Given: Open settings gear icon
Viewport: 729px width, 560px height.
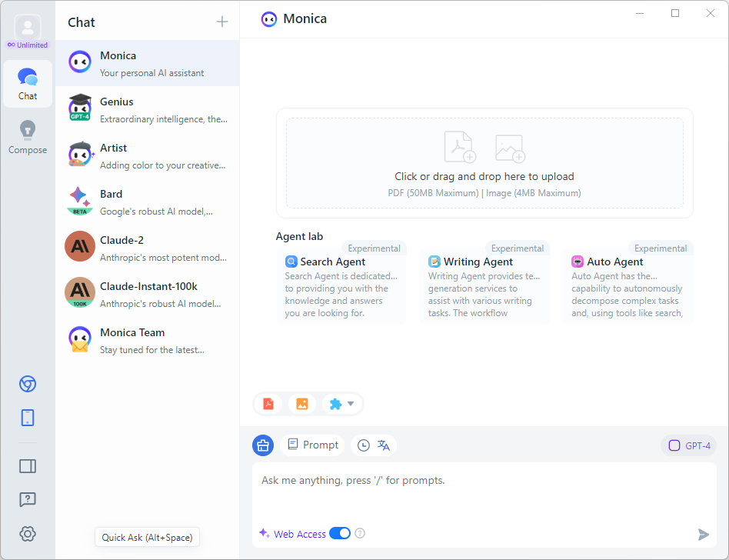Looking at the screenshot, I should click(x=28, y=534).
